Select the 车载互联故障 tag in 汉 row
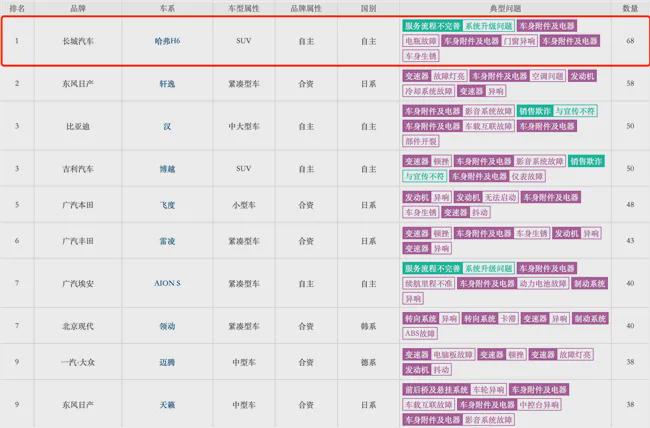Screen dimensions: 650x428 (488, 126)
